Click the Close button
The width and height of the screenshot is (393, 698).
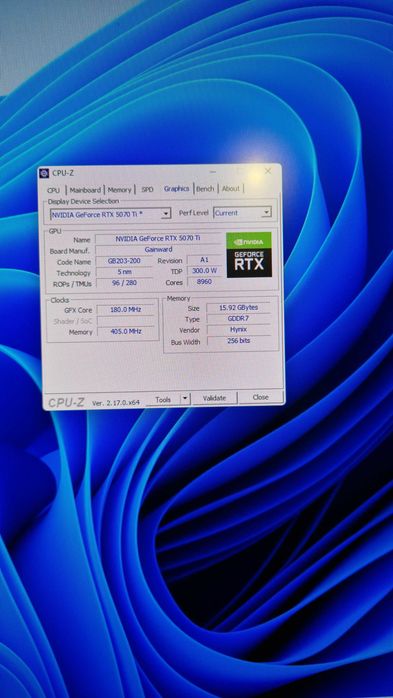coord(260,397)
